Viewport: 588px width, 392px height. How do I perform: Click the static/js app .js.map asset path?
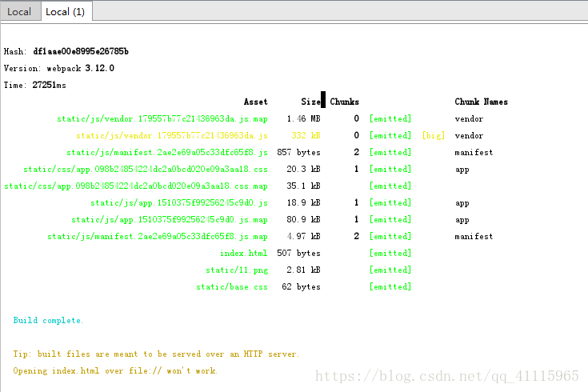169,219
